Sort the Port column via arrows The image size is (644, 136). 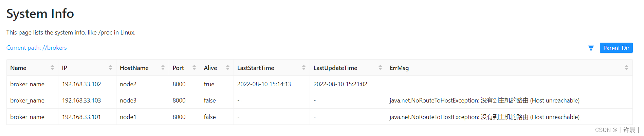(194, 68)
